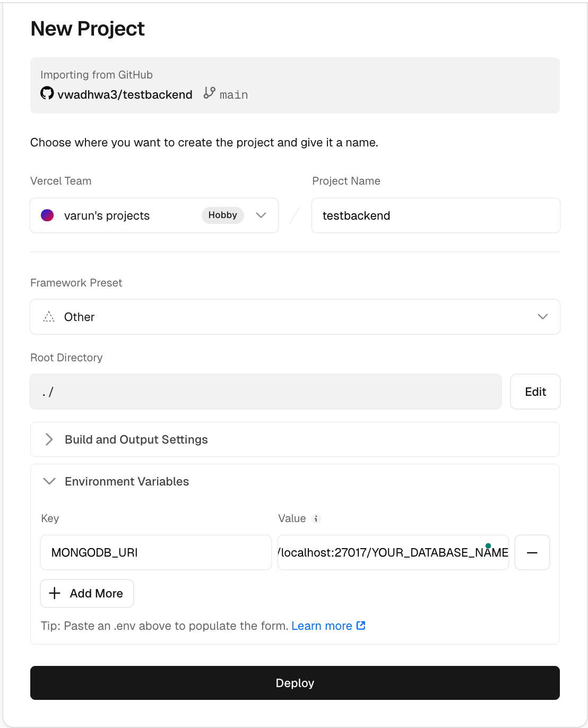The width and height of the screenshot is (588, 728).
Task: Open the Framework Preset dropdown
Action: pos(542,317)
